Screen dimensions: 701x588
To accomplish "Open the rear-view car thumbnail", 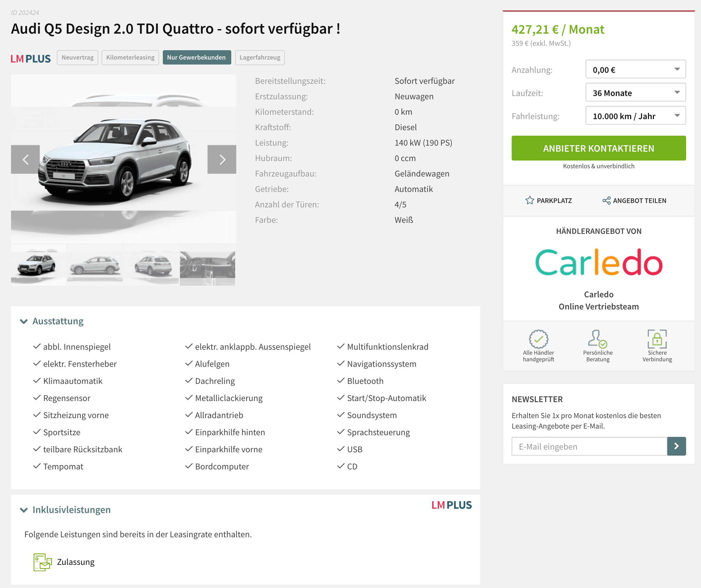I will point(151,265).
